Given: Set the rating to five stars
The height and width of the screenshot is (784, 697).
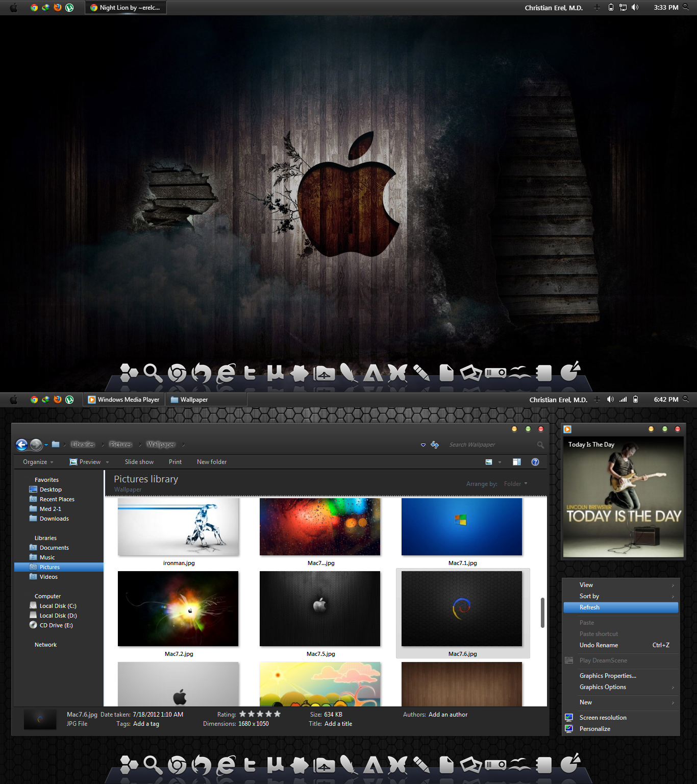Looking at the screenshot, I should point(277,714).
